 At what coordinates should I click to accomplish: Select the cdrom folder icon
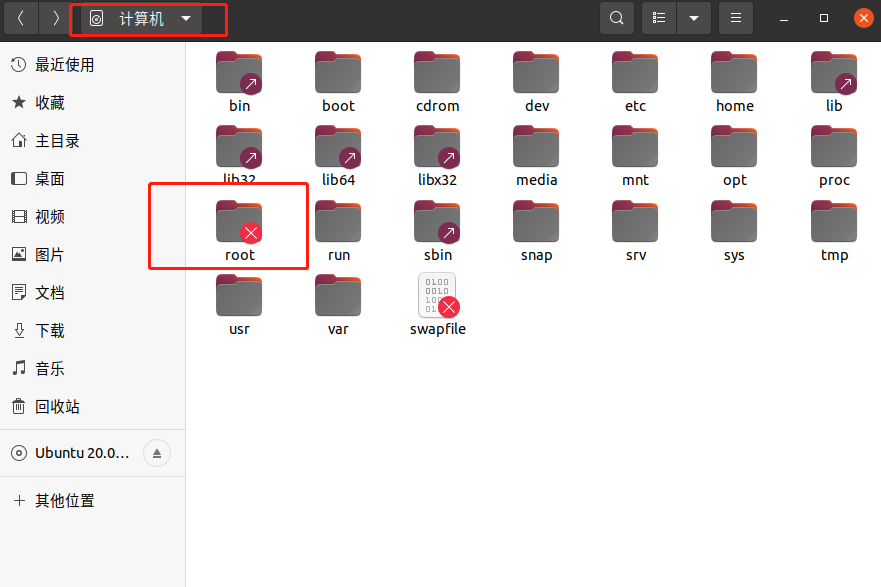click(x=437, y=72)
